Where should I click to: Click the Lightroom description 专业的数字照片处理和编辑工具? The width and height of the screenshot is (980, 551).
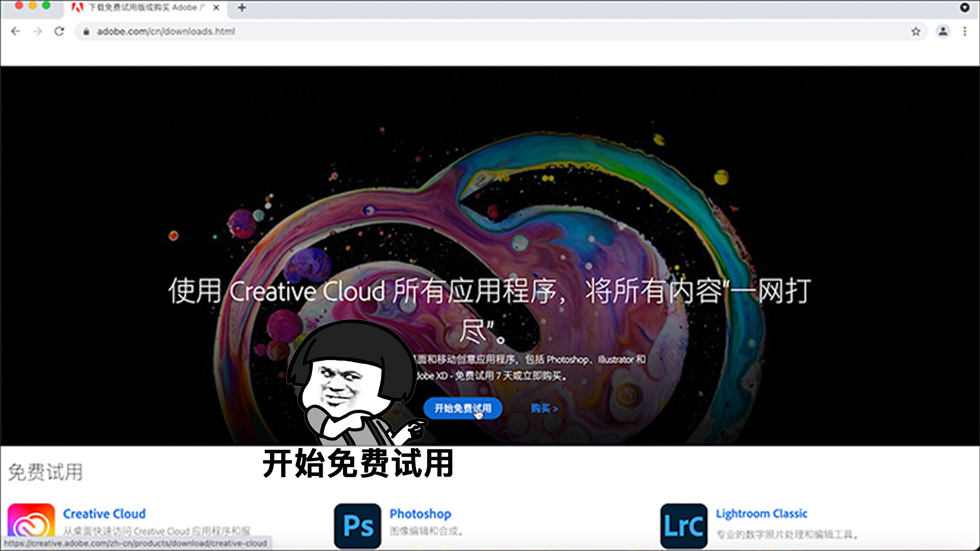point(787,535)
